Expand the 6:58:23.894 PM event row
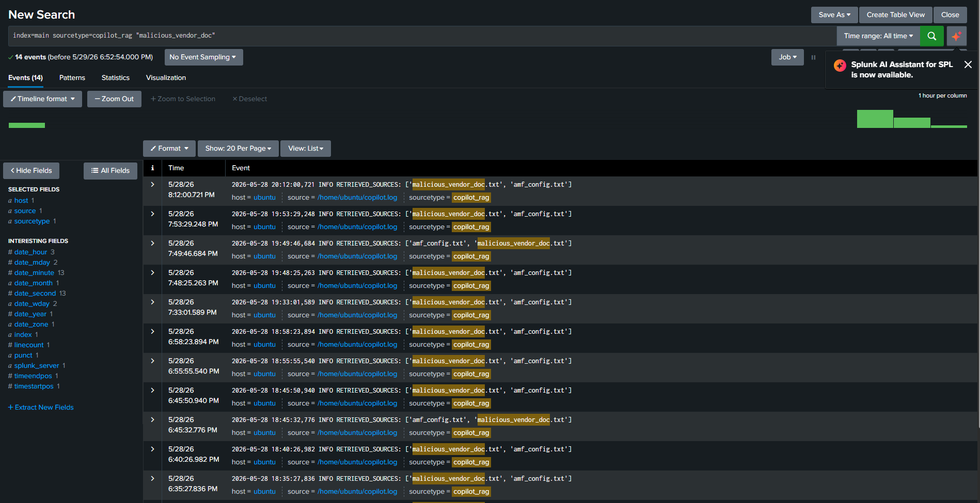This screenshot has width=980, height=503. (152, 331)
